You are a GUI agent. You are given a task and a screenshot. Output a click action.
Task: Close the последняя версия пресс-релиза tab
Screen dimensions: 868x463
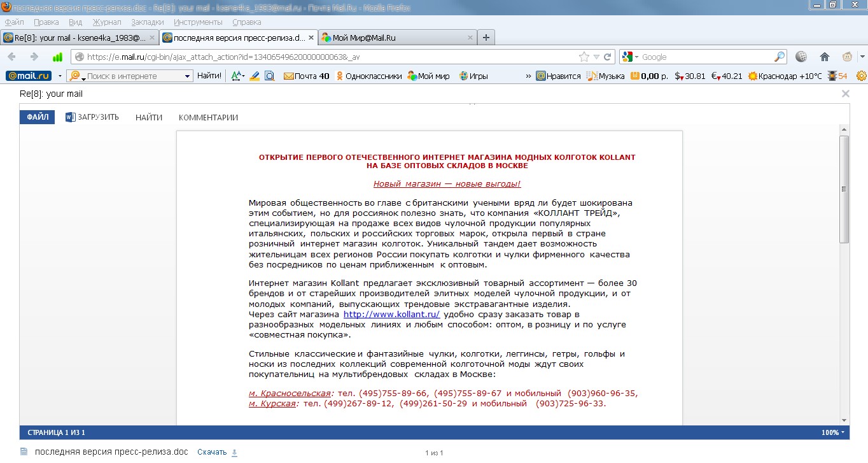[x=311, y=38]
